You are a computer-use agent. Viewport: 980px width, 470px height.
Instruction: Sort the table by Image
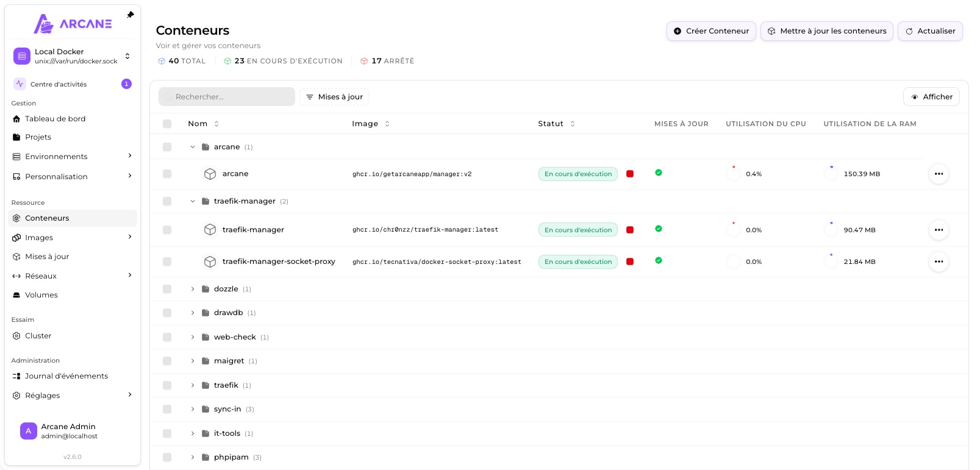click(x=371, y=124)
